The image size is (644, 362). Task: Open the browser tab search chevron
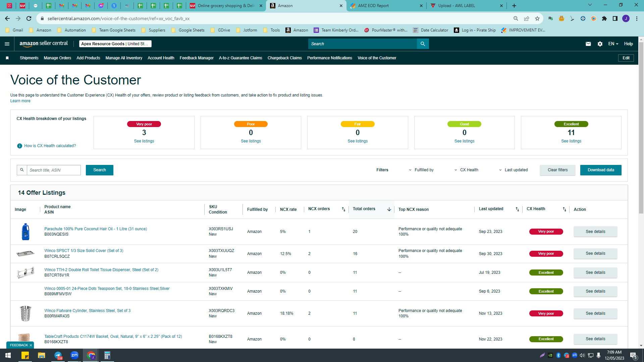point(590,5)
